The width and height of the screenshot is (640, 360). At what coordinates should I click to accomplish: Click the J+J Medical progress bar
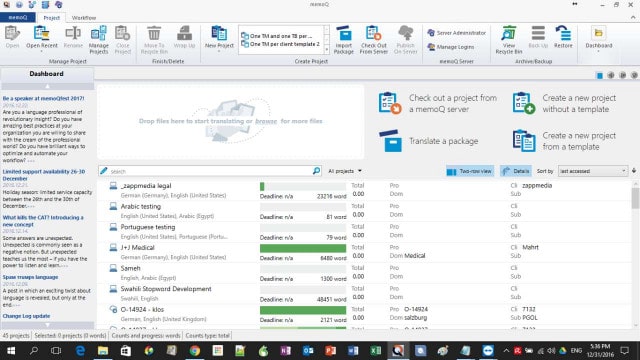[x=303, y=248]
